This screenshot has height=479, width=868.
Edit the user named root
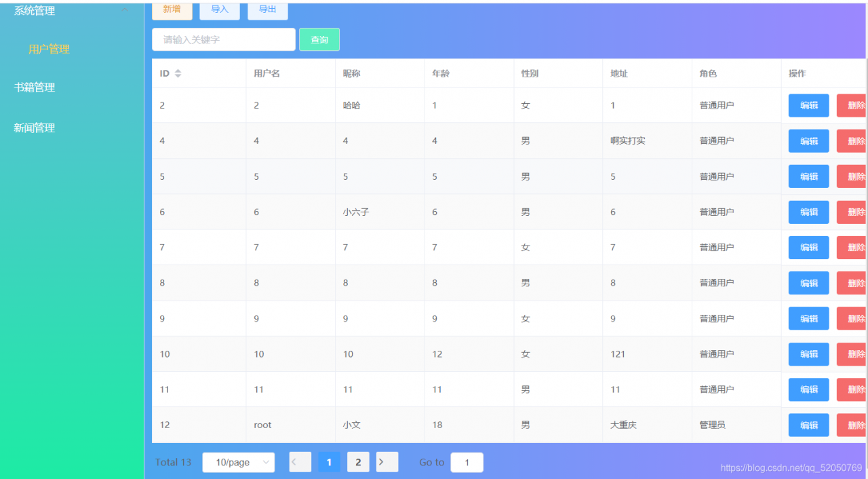coord(808,424)
